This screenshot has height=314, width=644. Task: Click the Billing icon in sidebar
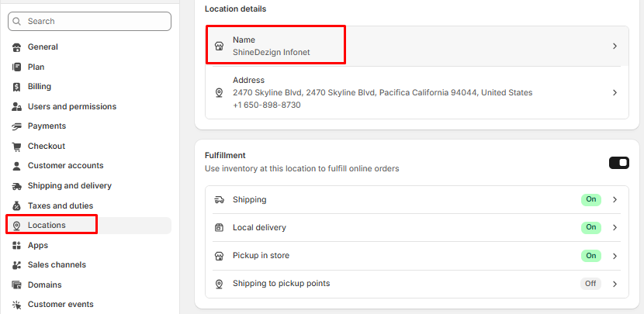16,86
